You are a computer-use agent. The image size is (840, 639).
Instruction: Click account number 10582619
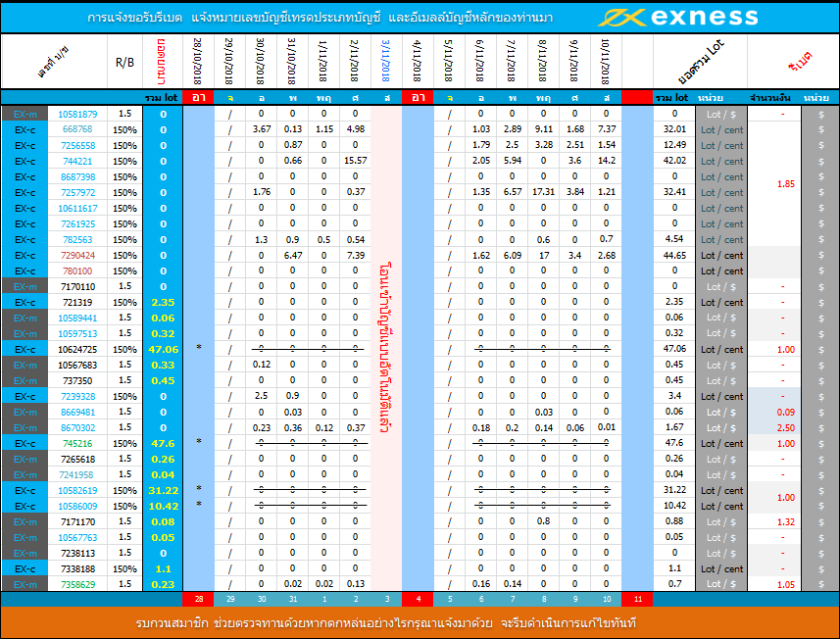[x=77, y=491]
